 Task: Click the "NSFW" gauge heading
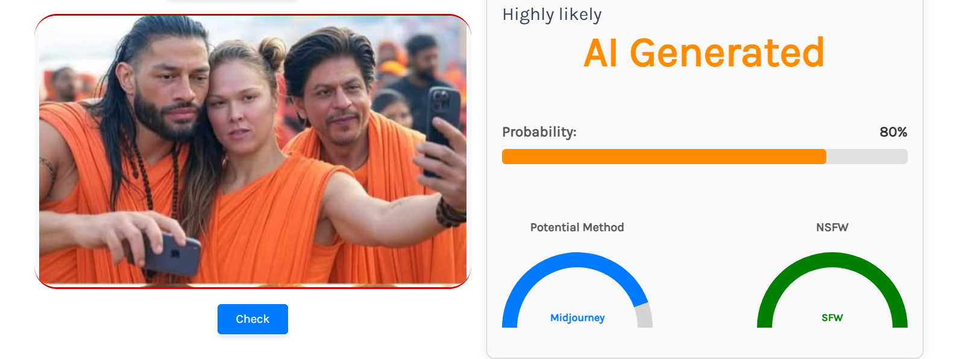pos(832,227)
